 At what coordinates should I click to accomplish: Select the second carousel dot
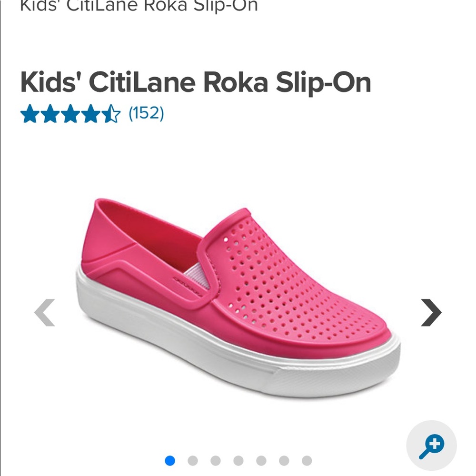click(x=193, y=460)
